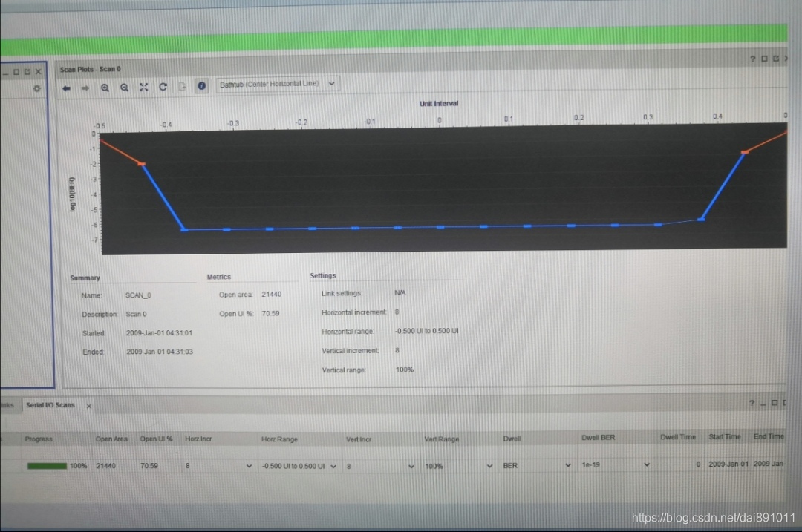Maximize the Scan Plots panel
The image size is (802, 532).
[764, 59]
